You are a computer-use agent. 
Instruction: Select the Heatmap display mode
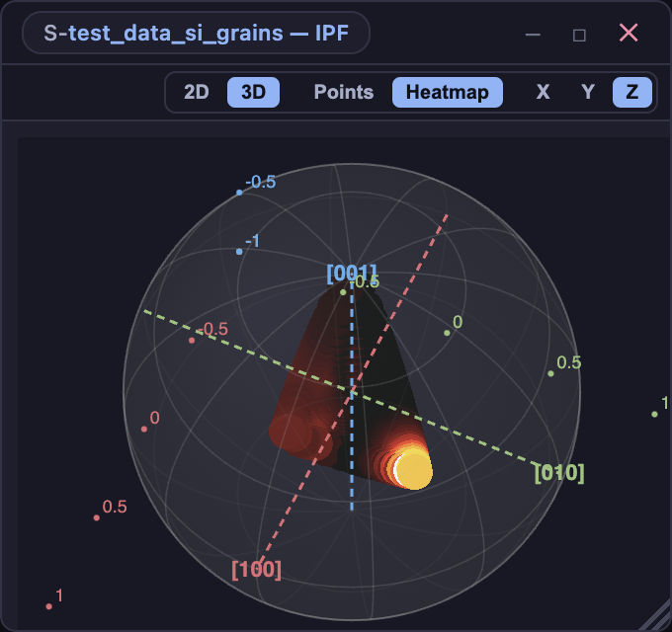tap(448, 92)
